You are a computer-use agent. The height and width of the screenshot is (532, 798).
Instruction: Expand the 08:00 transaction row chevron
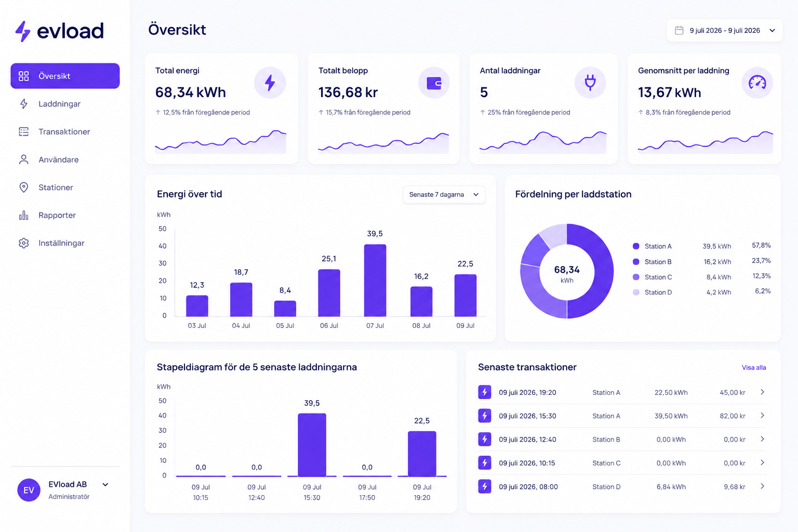[762, 486]
